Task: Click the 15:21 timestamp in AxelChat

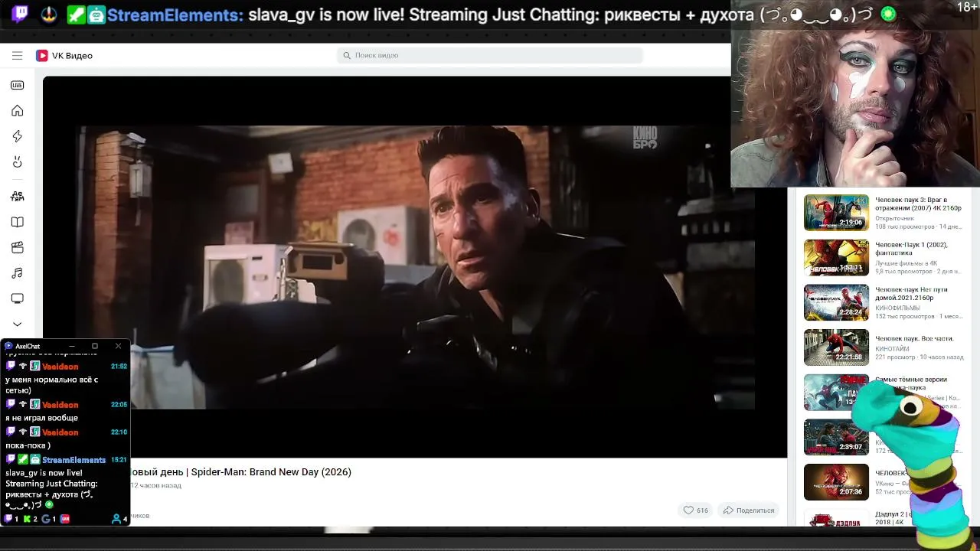Action: click(119, 460)
